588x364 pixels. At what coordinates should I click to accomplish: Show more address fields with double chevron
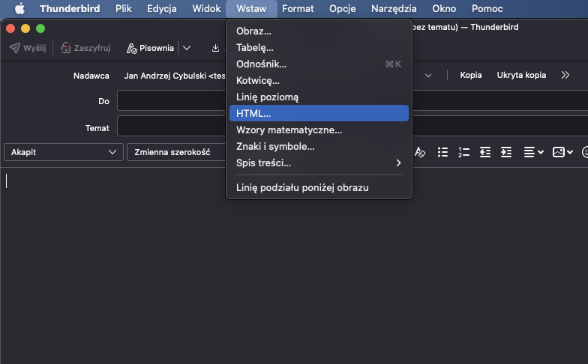565,75
